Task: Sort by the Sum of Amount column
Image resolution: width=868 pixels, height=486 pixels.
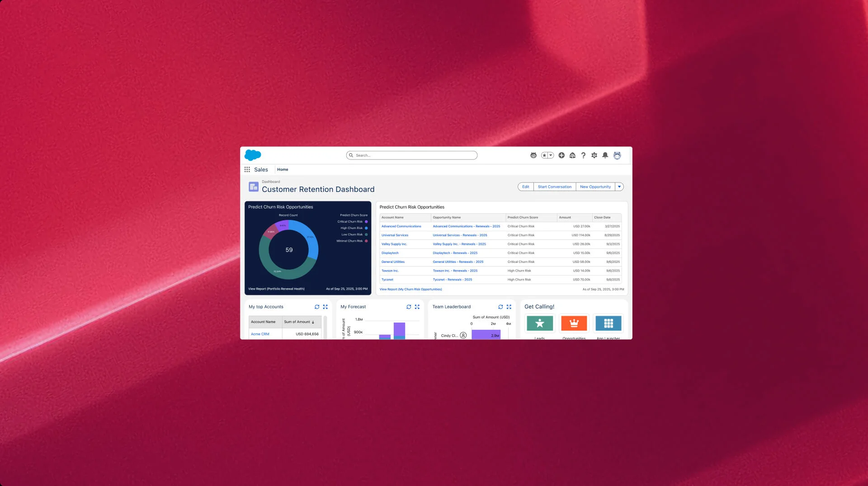Action: click(299, 322)
